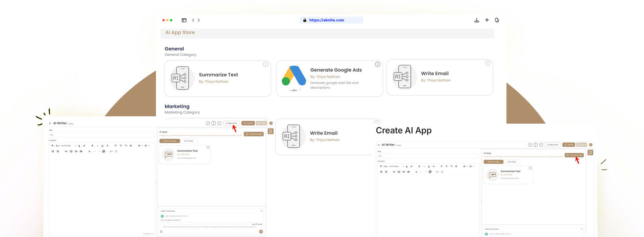This screenshot has width=644, height=237.
Task: Click AI App Store button marked by red arrow
Action: [231, 123]
